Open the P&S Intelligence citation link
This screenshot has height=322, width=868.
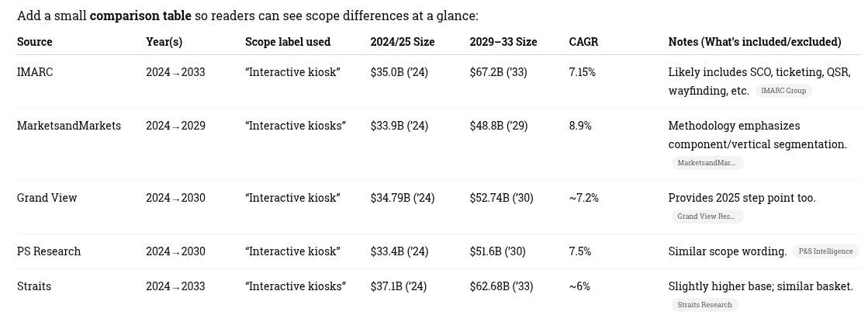[825, 251]
